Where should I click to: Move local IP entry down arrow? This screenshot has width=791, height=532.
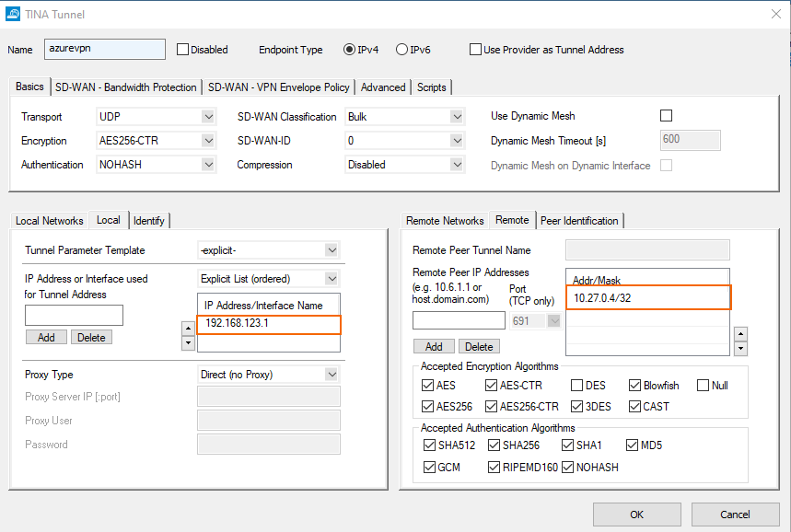pos(188,343)
